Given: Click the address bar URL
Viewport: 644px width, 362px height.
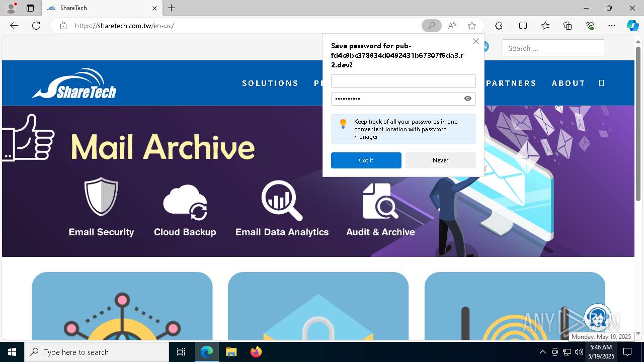Looking at the screenshot, I should [124, 26].
